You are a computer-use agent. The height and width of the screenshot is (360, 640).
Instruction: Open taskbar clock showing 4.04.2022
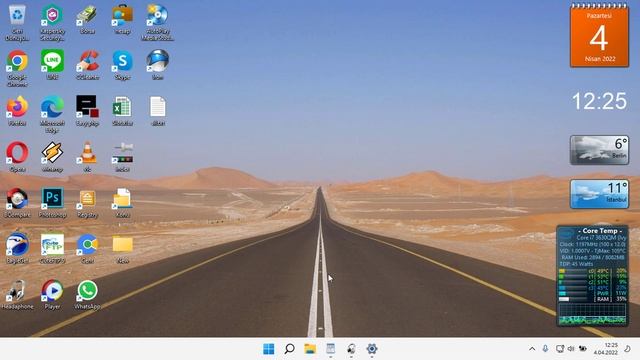click(606, 349)
